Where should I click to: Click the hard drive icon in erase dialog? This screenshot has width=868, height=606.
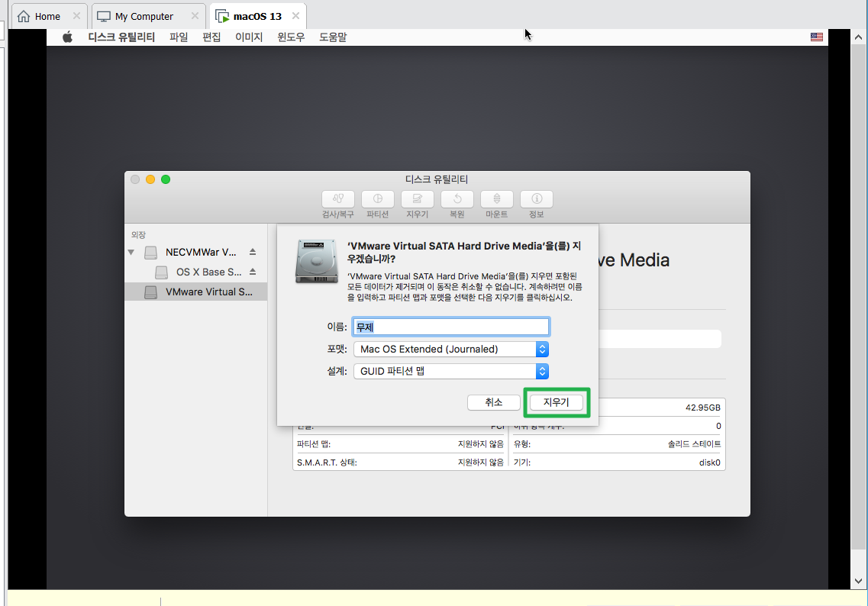(x=317, y=261)
